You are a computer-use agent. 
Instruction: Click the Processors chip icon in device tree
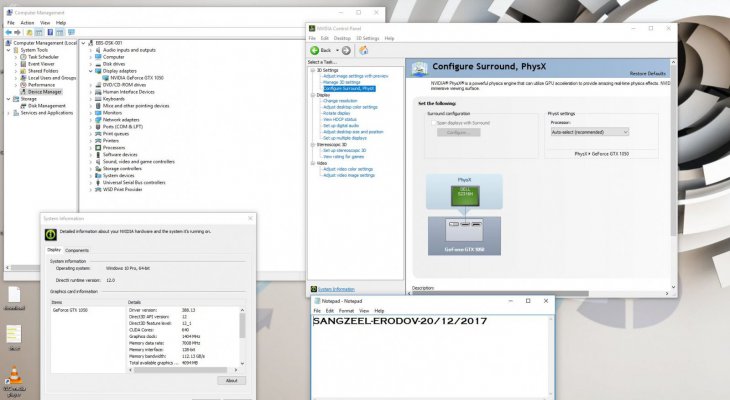[98, 148]
